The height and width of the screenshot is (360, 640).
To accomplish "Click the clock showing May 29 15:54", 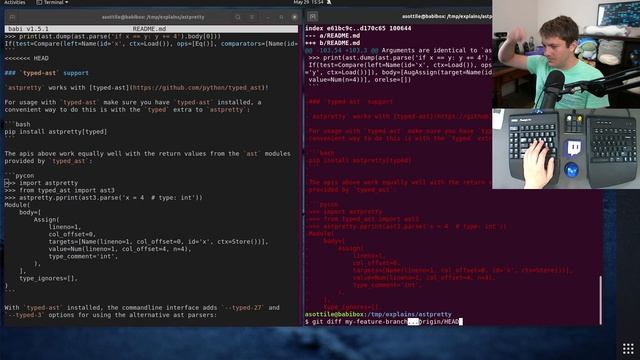I will 308,2.
